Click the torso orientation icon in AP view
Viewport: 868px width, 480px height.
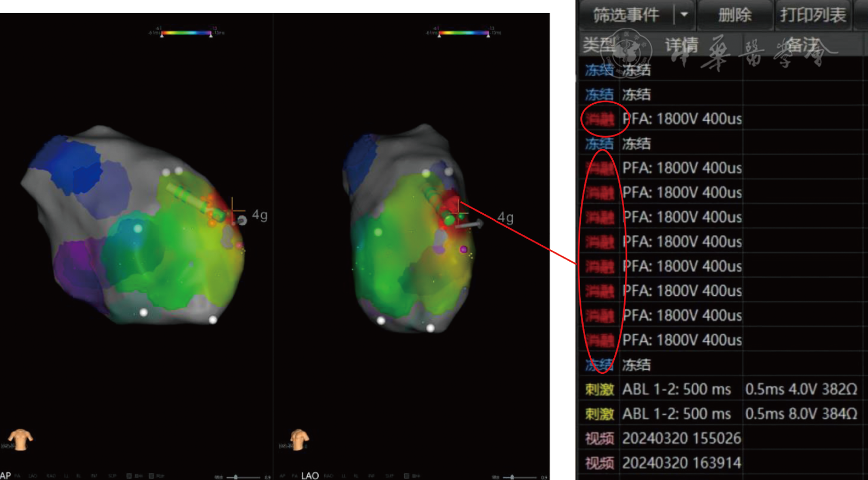20,439
